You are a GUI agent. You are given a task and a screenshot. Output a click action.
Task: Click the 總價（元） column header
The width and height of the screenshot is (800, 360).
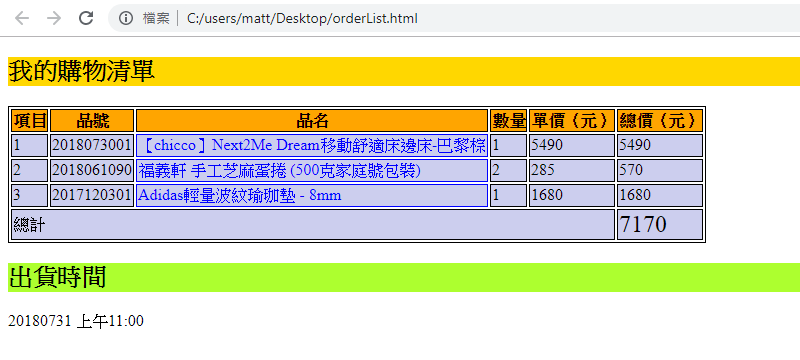click(660, 121)
